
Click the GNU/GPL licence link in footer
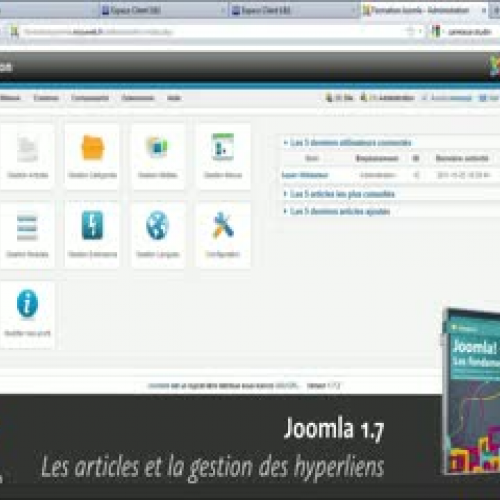[x=286, y=386]
